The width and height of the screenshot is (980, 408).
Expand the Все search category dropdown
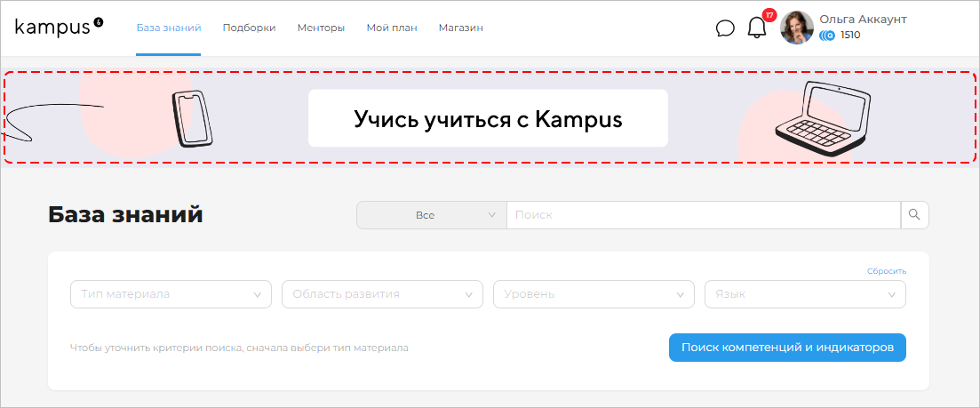click(x=431, y=215)
